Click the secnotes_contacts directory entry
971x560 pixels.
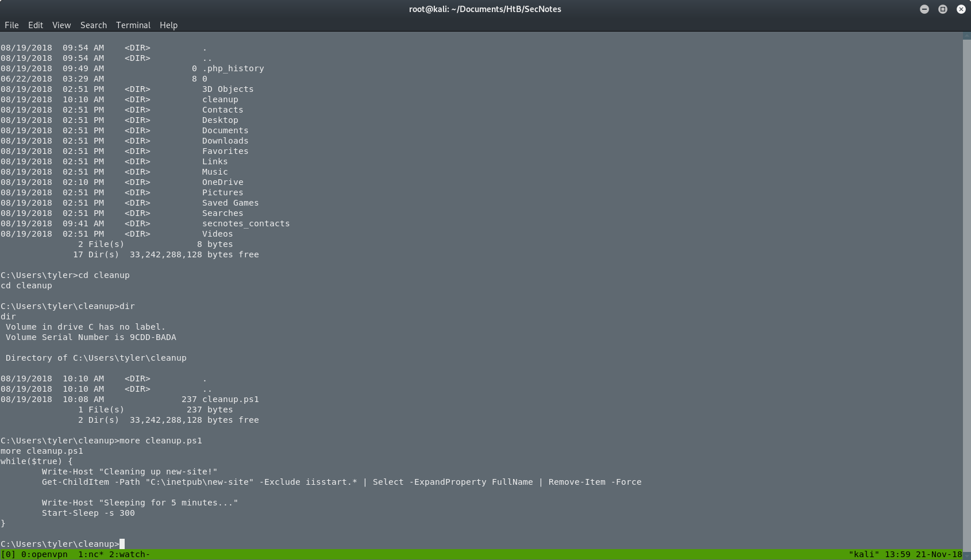246,223
